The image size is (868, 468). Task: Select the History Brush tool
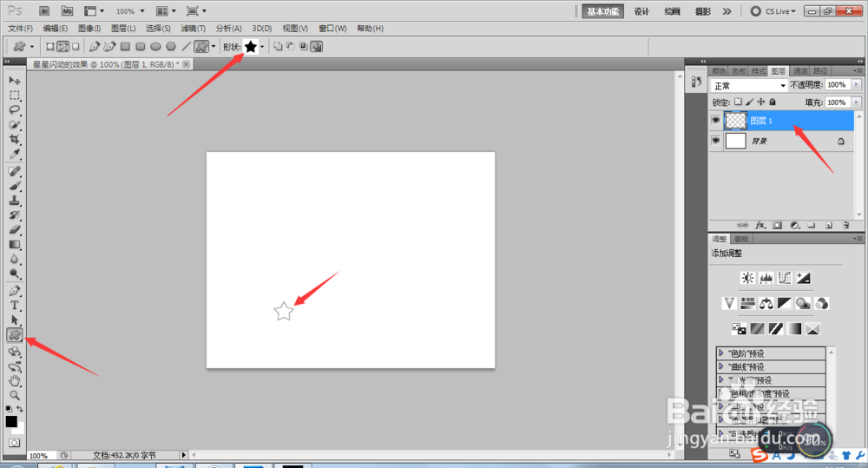(x=15, y=214)
